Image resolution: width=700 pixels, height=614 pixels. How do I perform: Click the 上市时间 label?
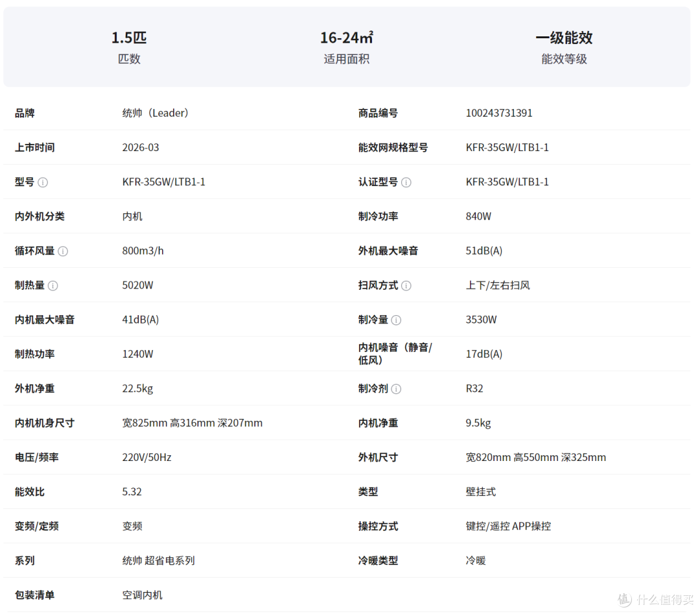[x=34, y=147]
